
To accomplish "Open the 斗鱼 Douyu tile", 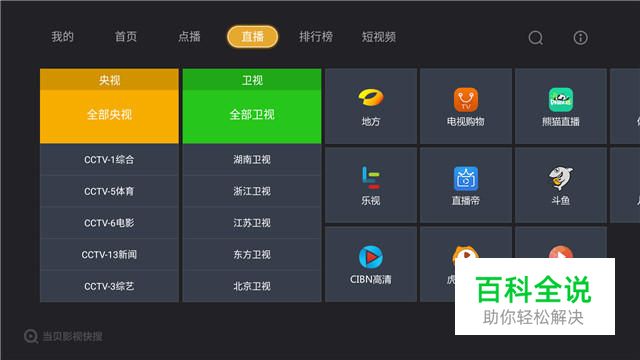I will tap(561, 185).
